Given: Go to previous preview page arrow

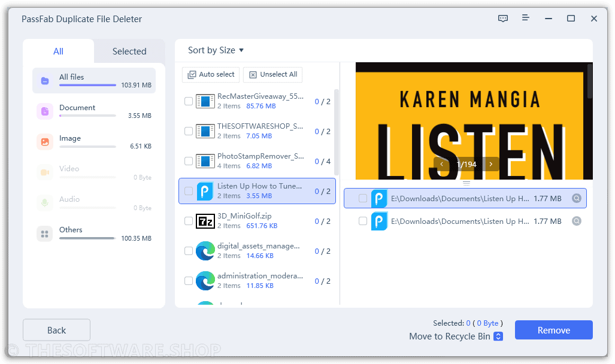Looking at the screenshot, I should coord(442,165).
